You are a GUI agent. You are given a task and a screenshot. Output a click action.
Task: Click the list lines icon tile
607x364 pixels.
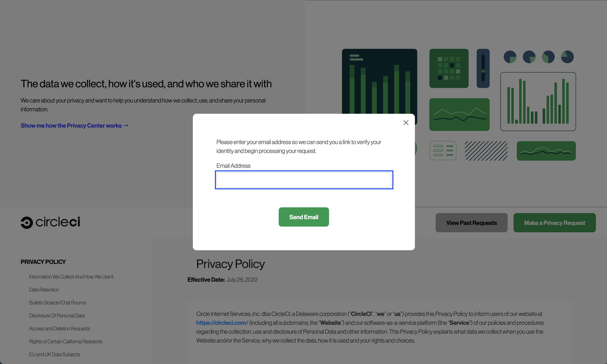443,151
